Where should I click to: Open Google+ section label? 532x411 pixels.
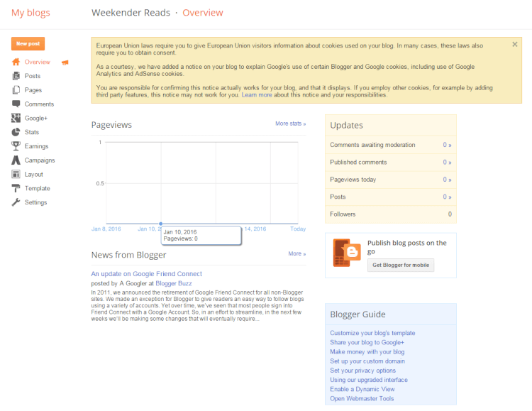[x=36, y=118]
